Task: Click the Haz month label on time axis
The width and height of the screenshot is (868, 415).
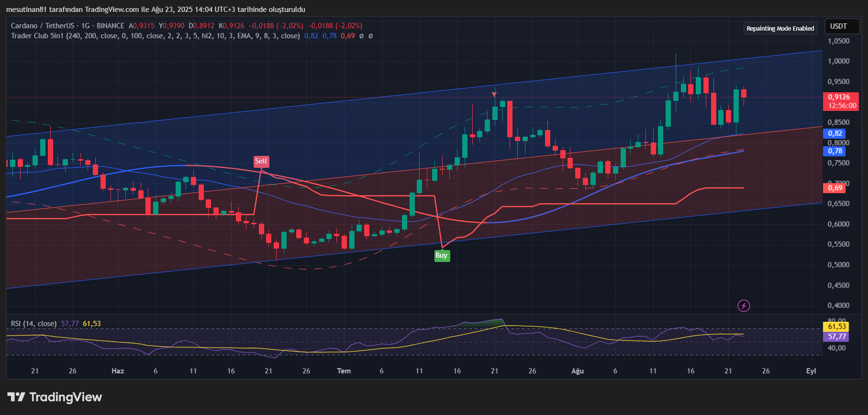Action: click(118, 371)
